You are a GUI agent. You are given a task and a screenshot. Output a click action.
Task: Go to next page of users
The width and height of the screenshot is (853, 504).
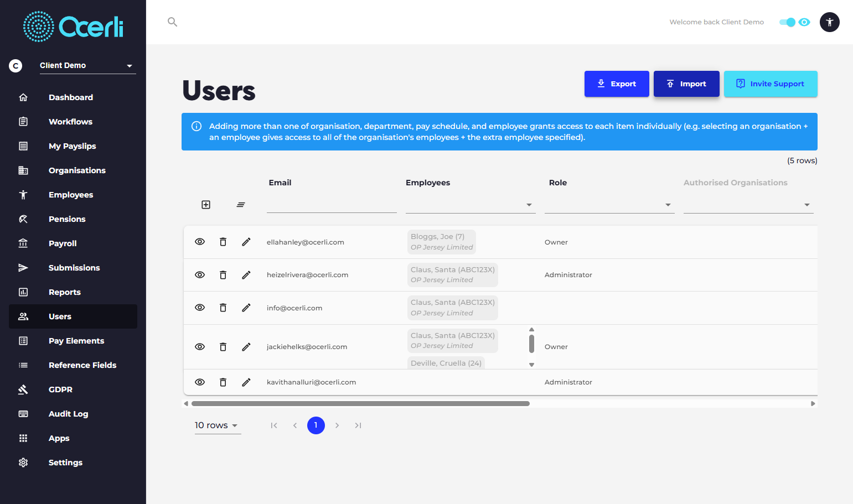coord(337,425)
